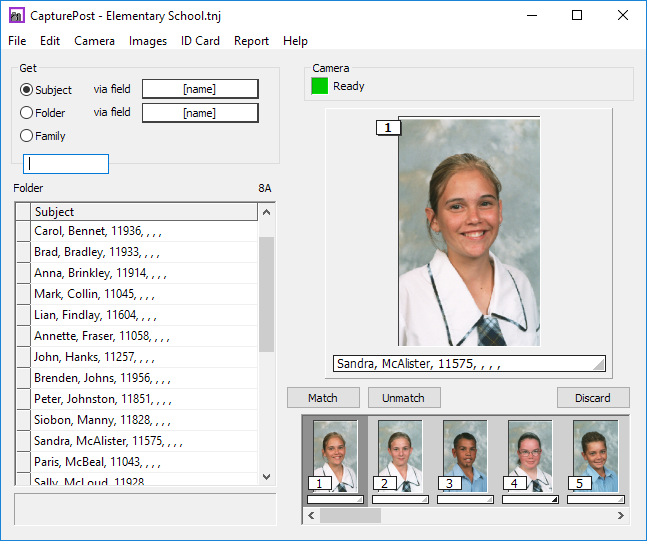647x541 pixels.
Task: Select the Folder radio button
Action: [x=26, y=113]
